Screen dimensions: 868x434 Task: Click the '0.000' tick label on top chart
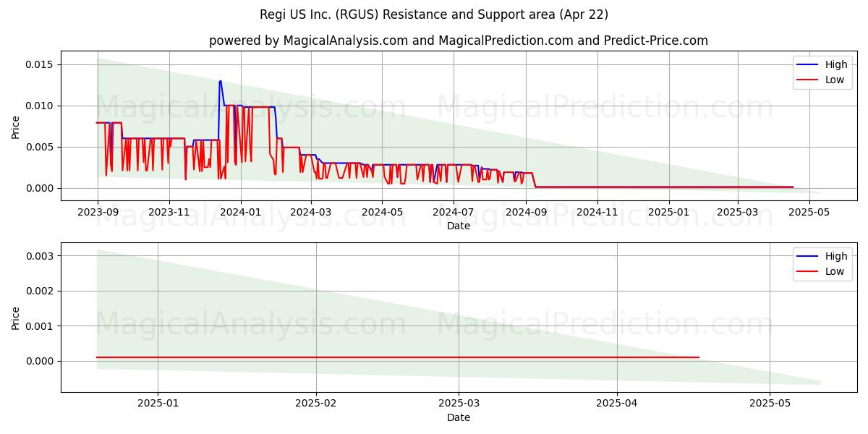coord(41,188)
